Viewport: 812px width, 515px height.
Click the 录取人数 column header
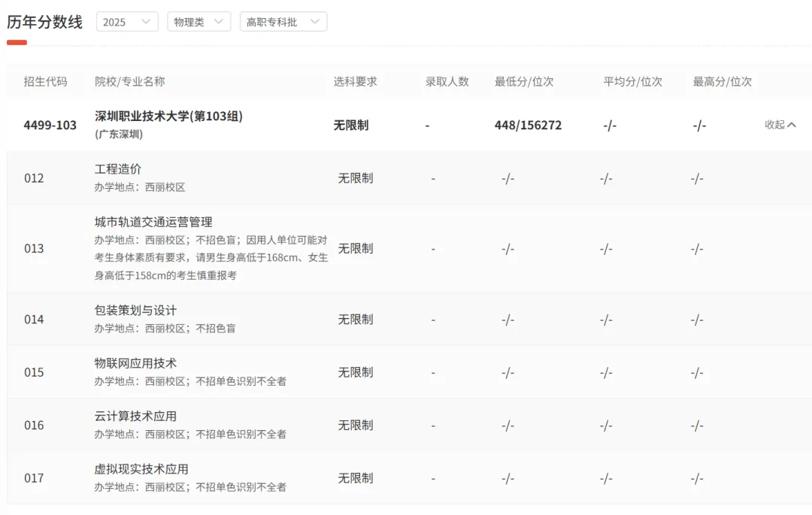tap(447, 81)
